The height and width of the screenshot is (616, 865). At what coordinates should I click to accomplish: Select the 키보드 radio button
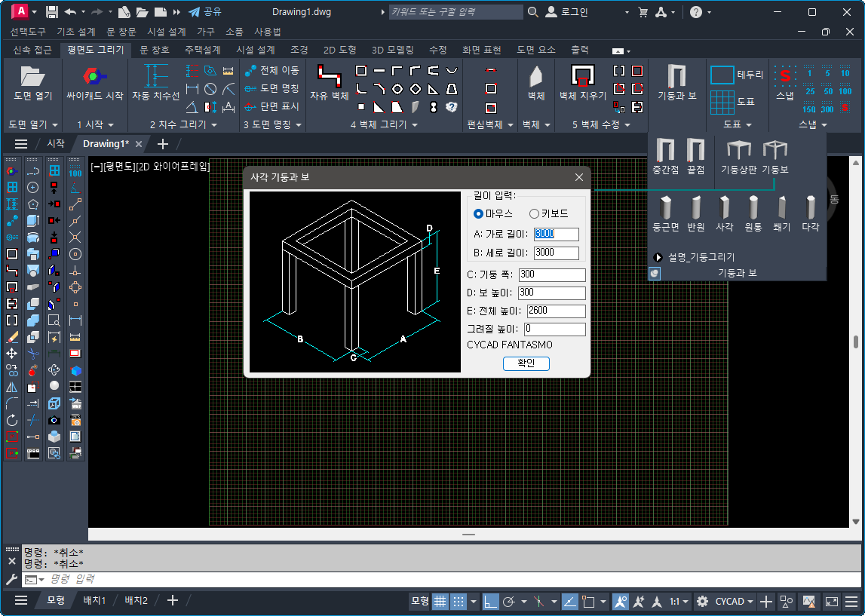(535, 213)
